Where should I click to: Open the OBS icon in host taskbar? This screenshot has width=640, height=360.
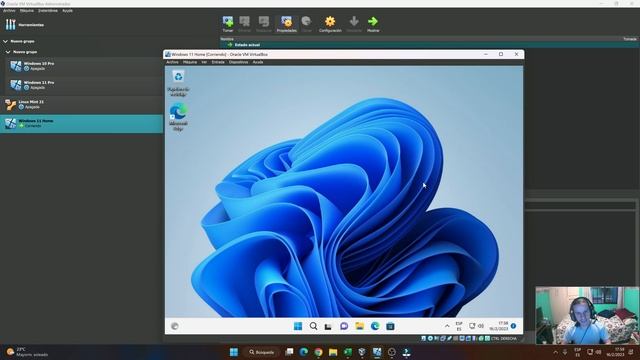(x=391, y=352)
